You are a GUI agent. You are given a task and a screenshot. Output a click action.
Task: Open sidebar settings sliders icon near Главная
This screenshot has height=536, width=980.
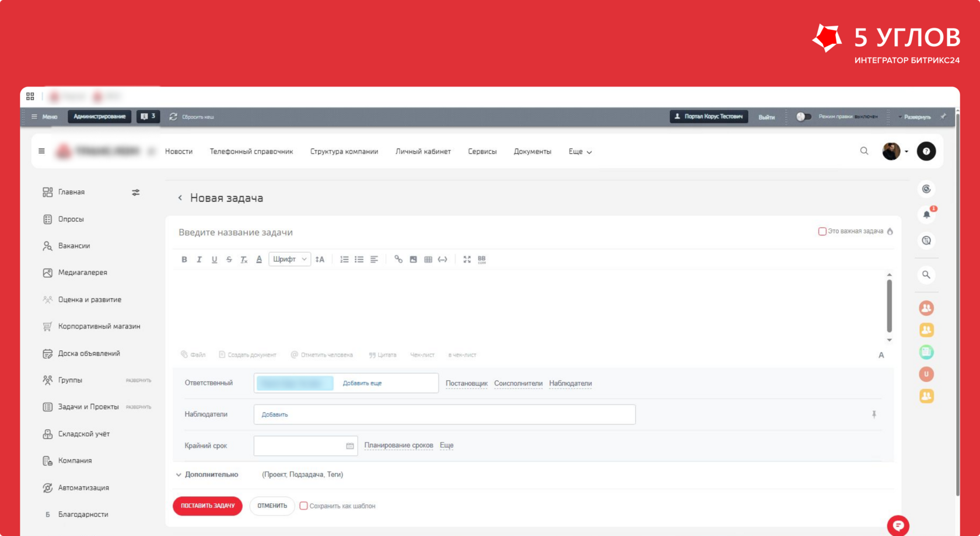[x=136, y=192]
